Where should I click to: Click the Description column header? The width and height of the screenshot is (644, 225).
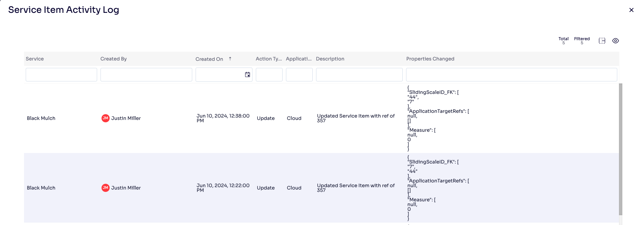tap(330, 59)
